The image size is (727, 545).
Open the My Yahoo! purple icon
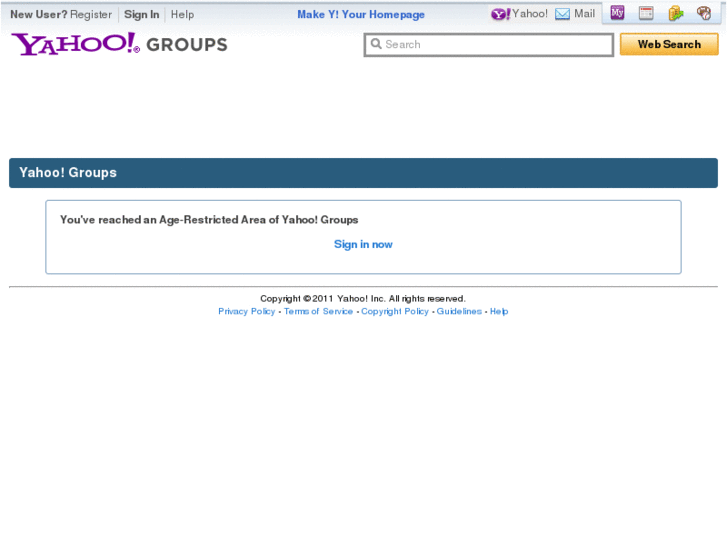point(617,13)
